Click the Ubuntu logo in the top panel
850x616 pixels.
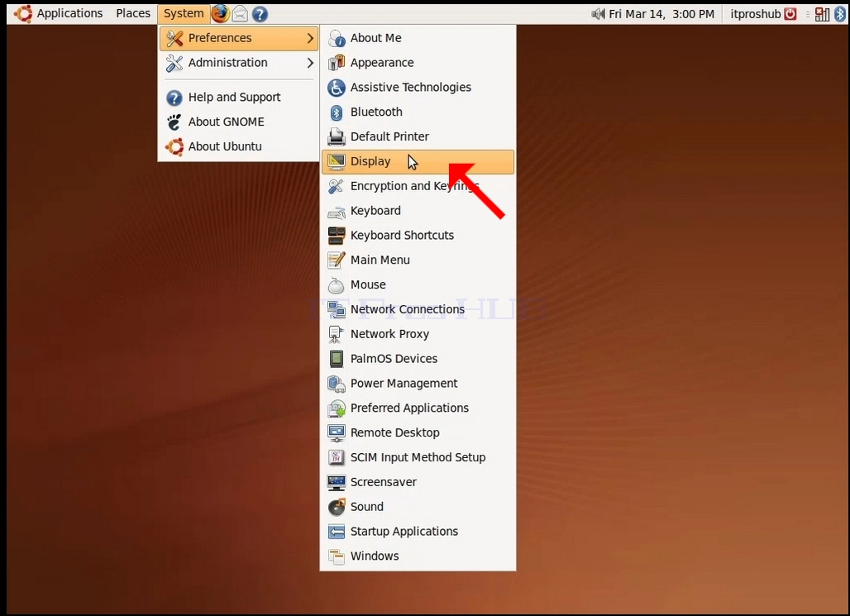[23, 13]
